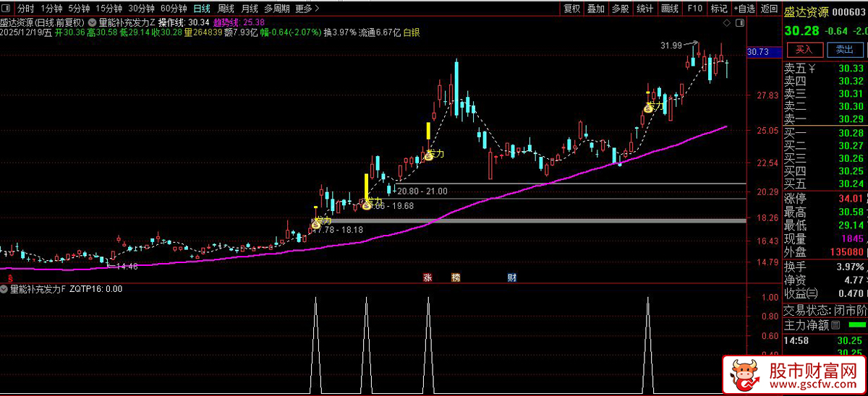Image resolution: width=868 pixels, height=396 pixels.
Task: Switch to 5分钟 period tab
Action: (79, 9)
